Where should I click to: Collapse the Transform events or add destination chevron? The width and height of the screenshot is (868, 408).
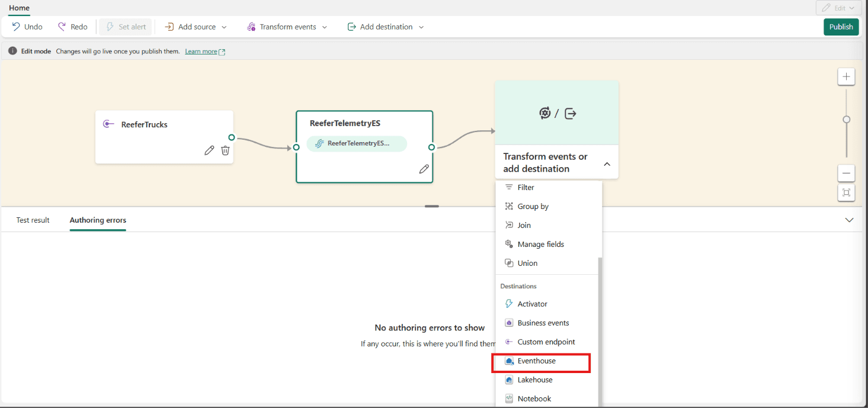(607, 164)
